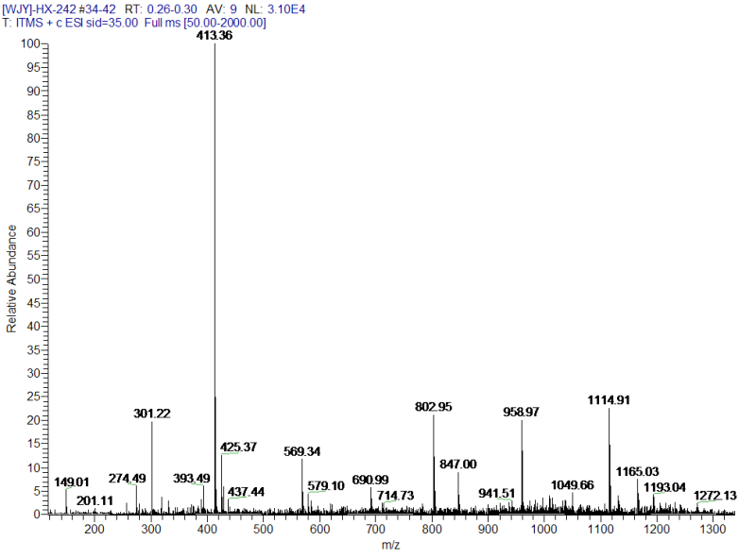Click the peak label 274.49
Screen dimensions: 756x558
[x=127, y=478]
